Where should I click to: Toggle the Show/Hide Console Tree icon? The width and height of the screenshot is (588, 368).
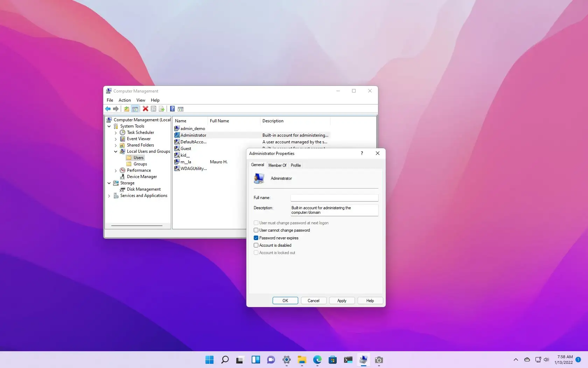[135, 109]
